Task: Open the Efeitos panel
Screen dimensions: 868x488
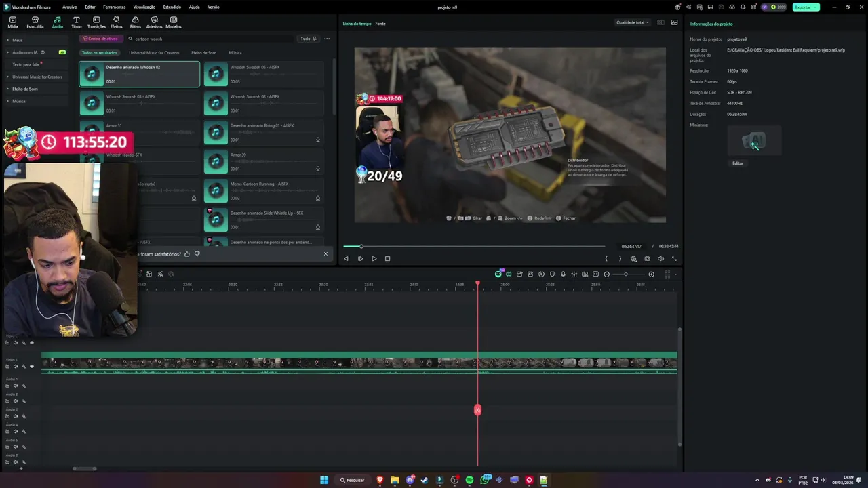Action: click(117, 22)
